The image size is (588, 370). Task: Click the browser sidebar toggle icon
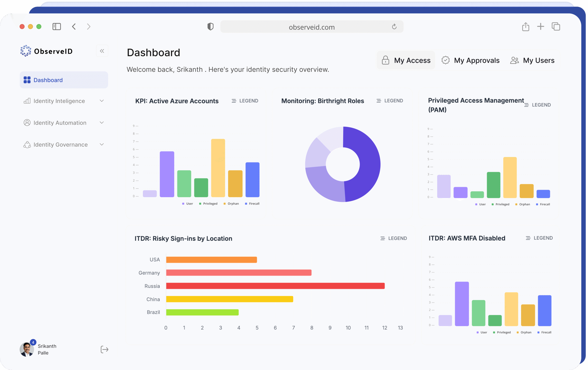[57, 27]
